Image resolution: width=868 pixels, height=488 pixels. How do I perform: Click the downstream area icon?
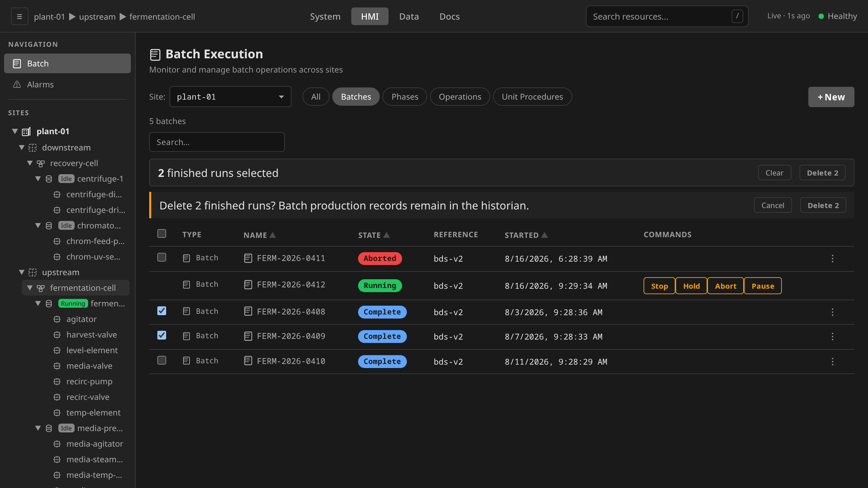[33, 148]
